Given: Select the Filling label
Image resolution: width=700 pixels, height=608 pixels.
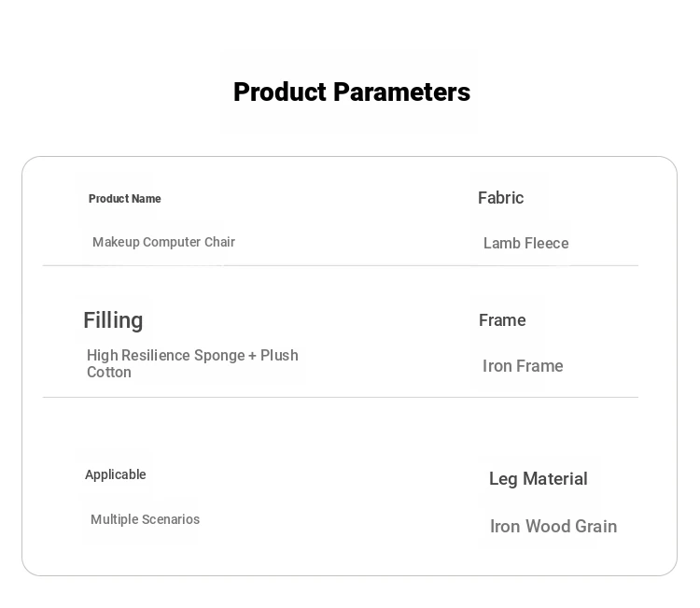Looking at the screenshot, I should coord(113,320).
